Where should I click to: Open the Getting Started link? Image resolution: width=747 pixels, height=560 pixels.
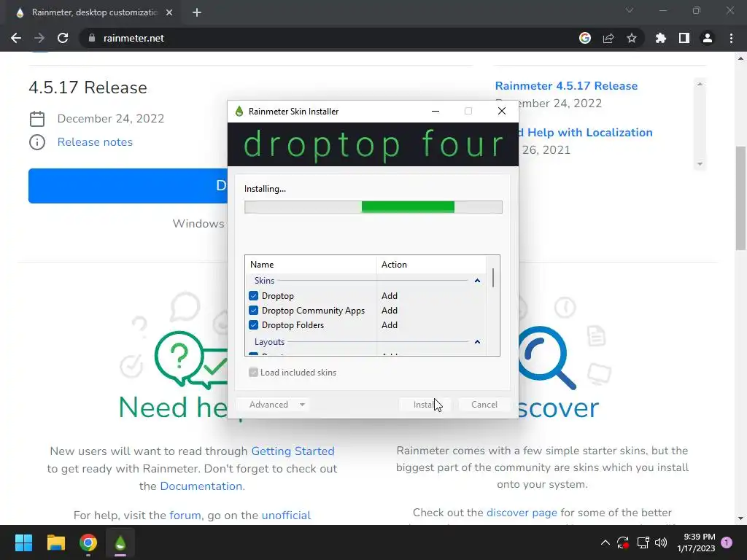[x=293, y=451]
